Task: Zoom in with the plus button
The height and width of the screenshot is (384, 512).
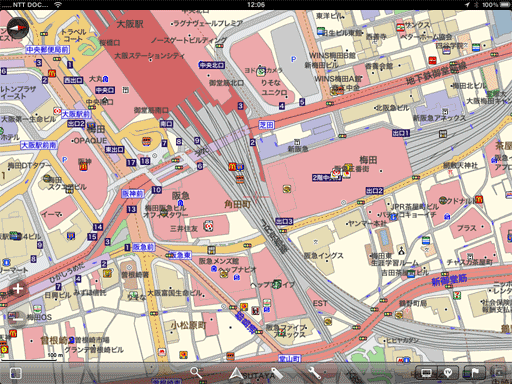Action: pyautogui.click(x=18, y=289)
